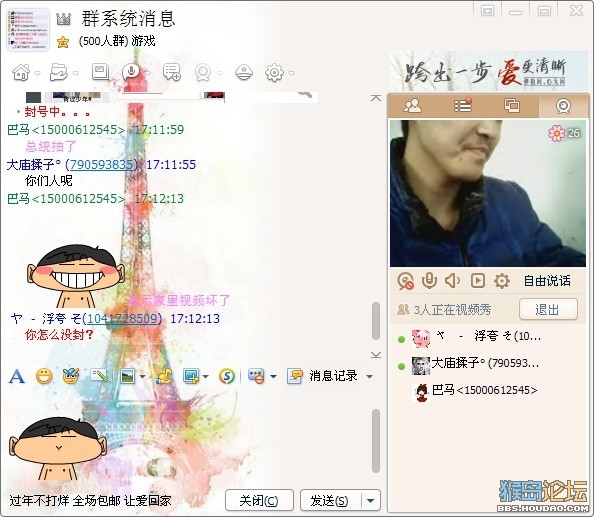Expand dropdown arrow next to settings gear
Image resolution: width=594 pixels, height=517 pixels.
pos(291,73)
